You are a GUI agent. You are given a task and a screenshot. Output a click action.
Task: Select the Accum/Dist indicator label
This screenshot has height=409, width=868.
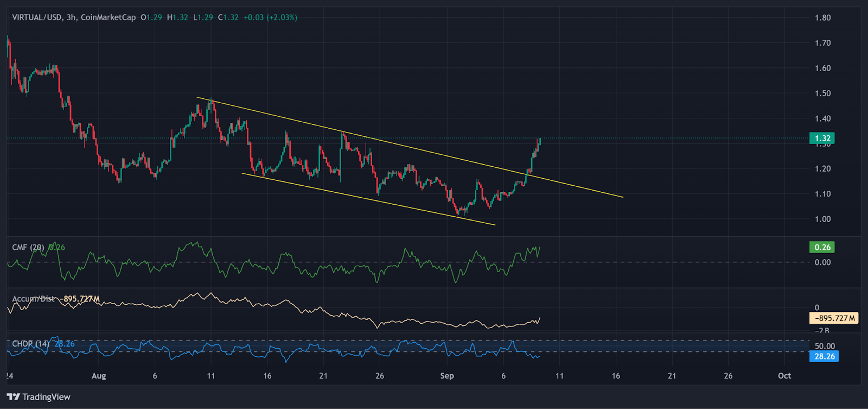[x=33, y=299]
